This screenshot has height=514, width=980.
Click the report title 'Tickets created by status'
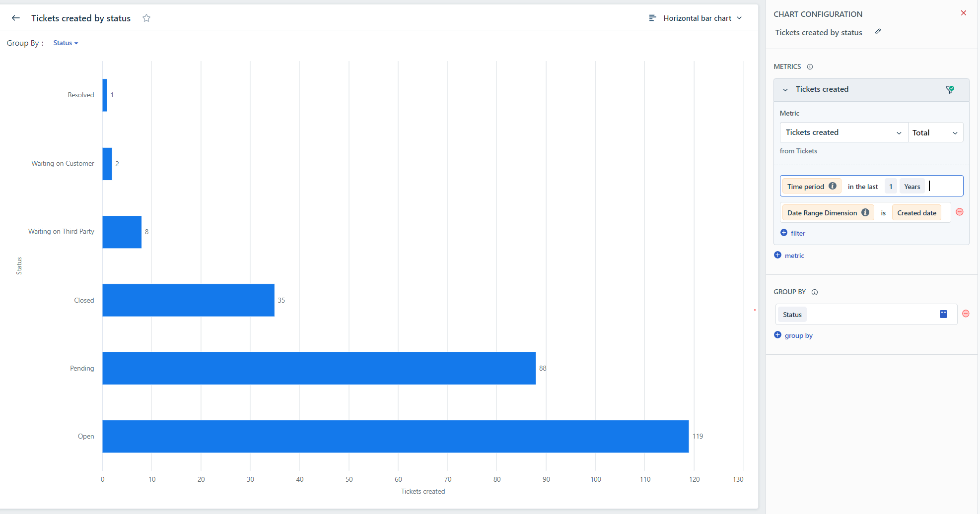pos(81,18)
